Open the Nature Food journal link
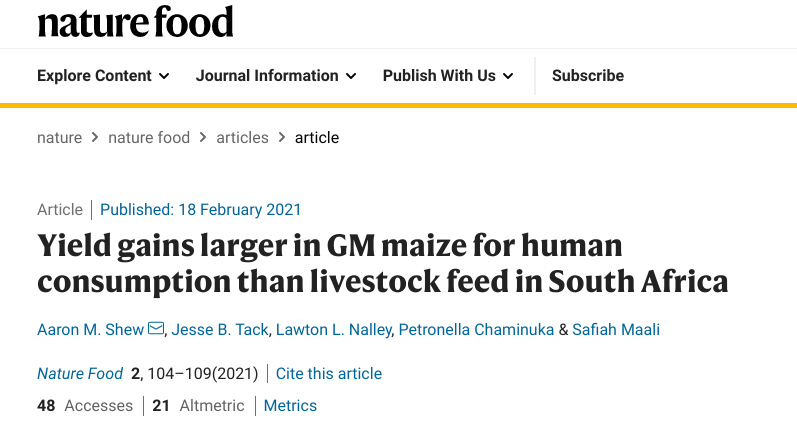This screenshot has height=439, width=797. (80, 374)
